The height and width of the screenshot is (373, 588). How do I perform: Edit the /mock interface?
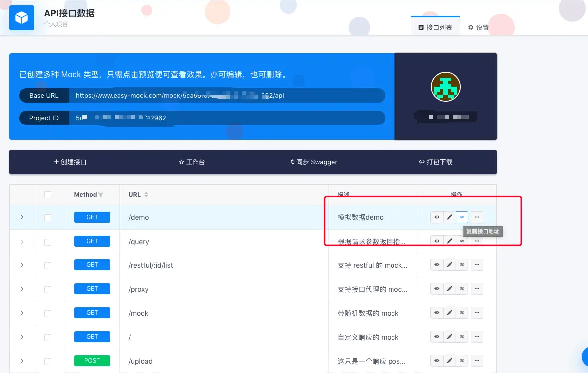point(449,313)
